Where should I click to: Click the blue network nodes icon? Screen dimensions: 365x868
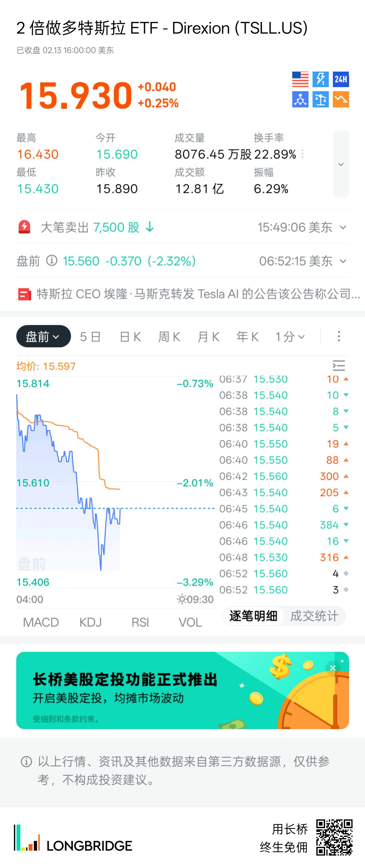pos(300,100)
